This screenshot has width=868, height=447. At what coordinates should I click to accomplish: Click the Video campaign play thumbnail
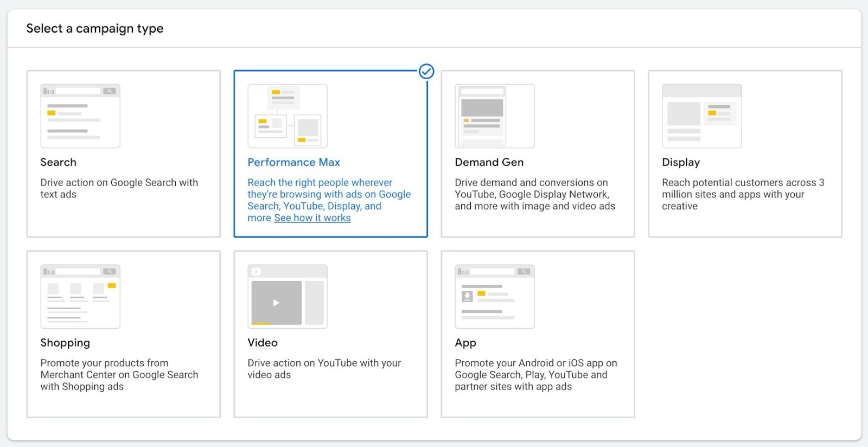pyautogui.click(x=288, y=297)
